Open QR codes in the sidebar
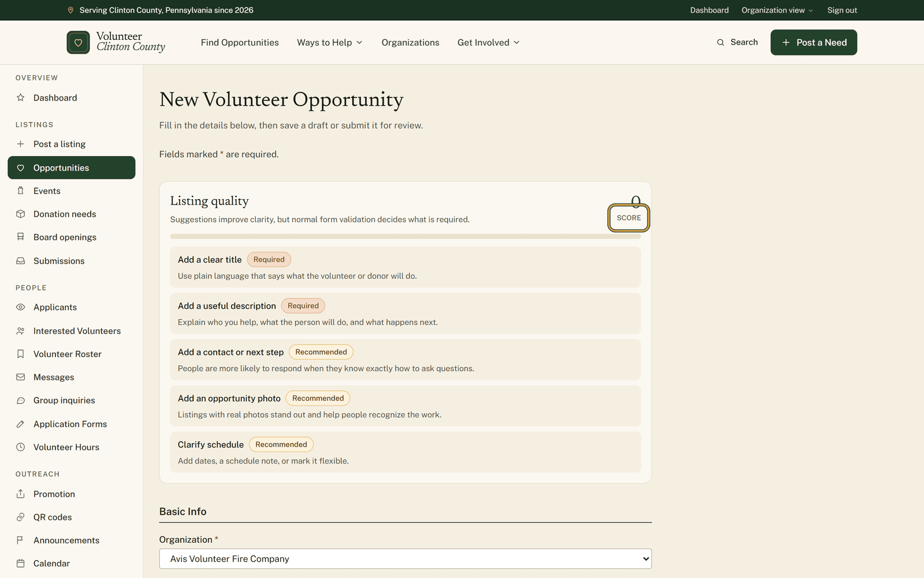Image resolution: width=924 pixels, height=578 pixels. point(72,517)
